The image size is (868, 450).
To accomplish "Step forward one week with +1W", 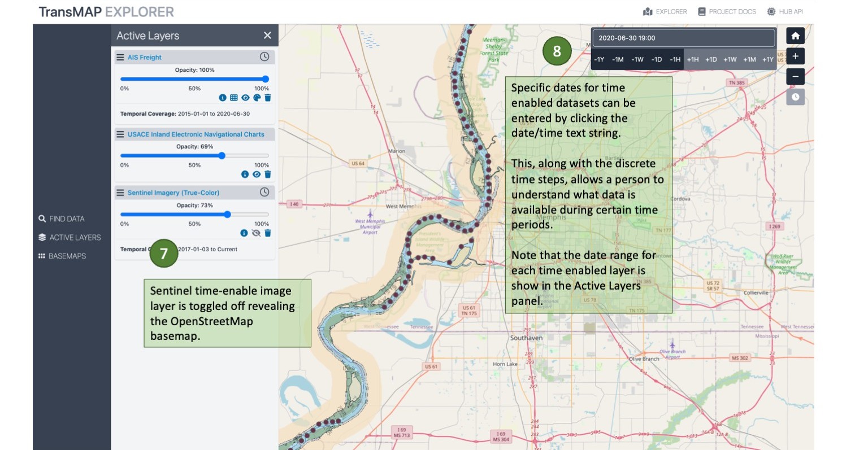I will pos(730,59).
